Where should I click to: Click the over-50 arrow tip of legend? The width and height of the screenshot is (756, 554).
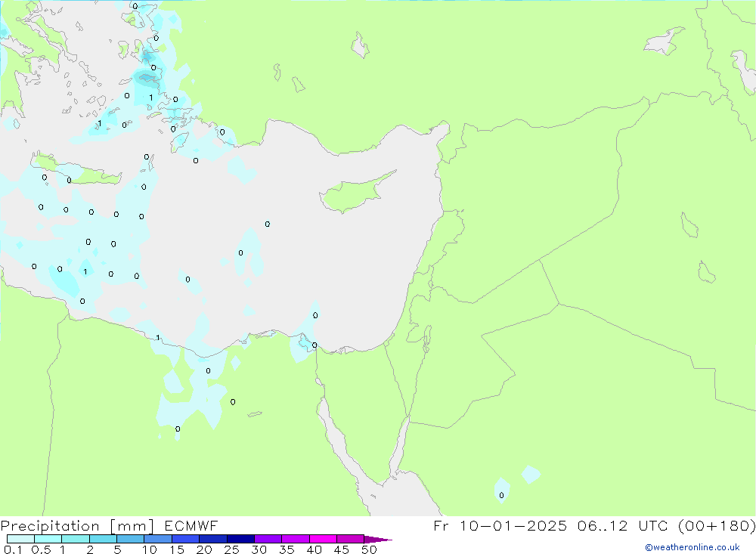coord(379,539)
